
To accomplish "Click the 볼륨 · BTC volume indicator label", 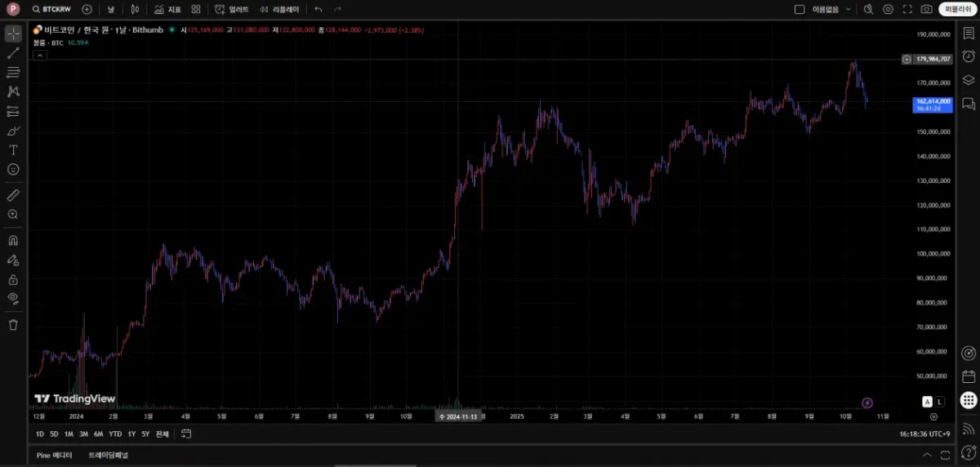I will (47, 42).
